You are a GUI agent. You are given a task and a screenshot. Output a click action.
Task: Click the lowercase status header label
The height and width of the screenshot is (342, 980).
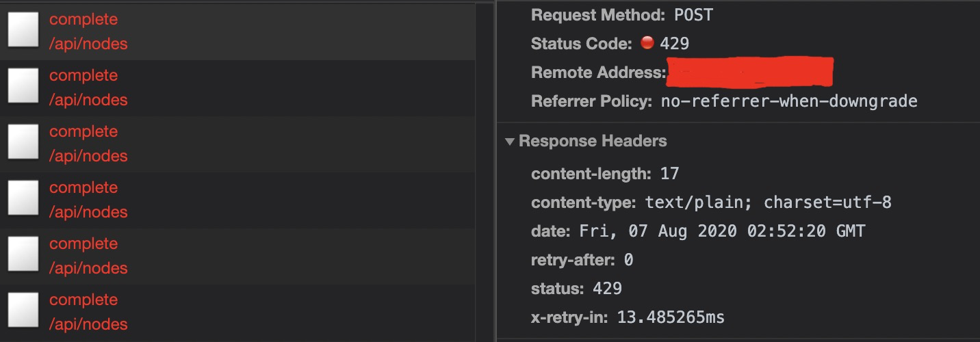(554, 289)
